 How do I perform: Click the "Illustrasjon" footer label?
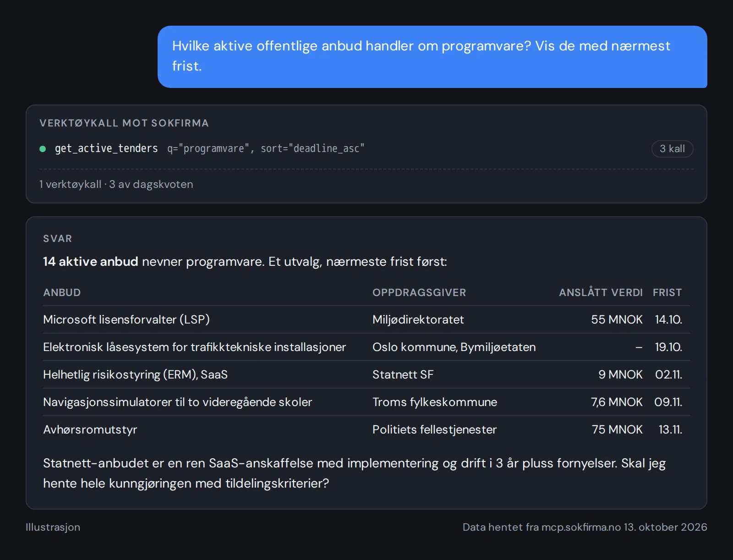click(x=53, y=527)
